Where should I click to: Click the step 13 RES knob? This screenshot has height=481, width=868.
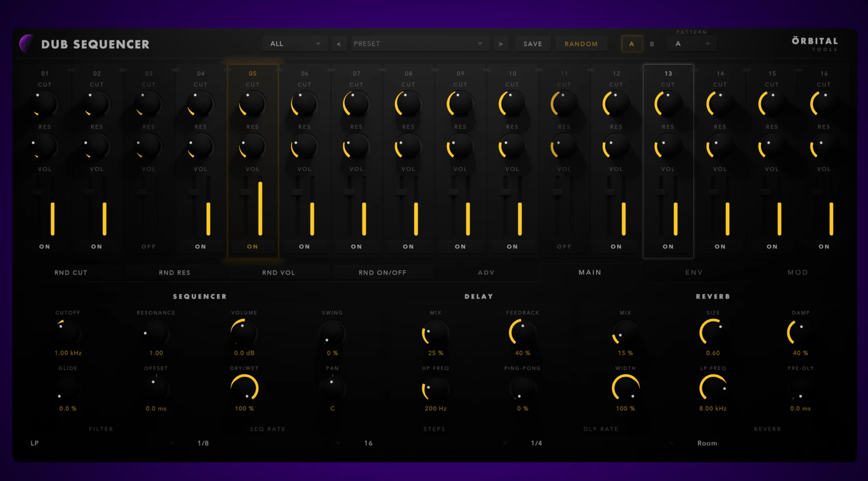[668, 146]
